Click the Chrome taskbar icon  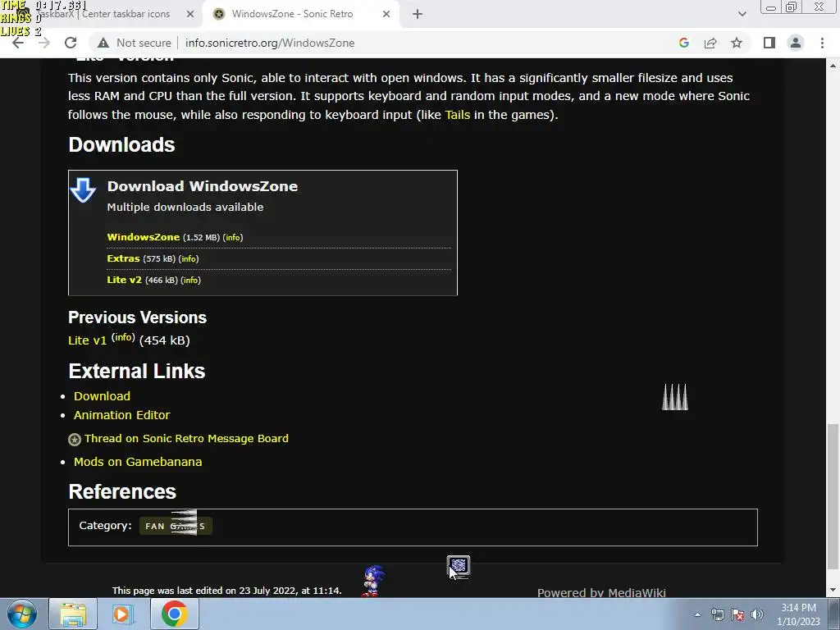[174, 614]
